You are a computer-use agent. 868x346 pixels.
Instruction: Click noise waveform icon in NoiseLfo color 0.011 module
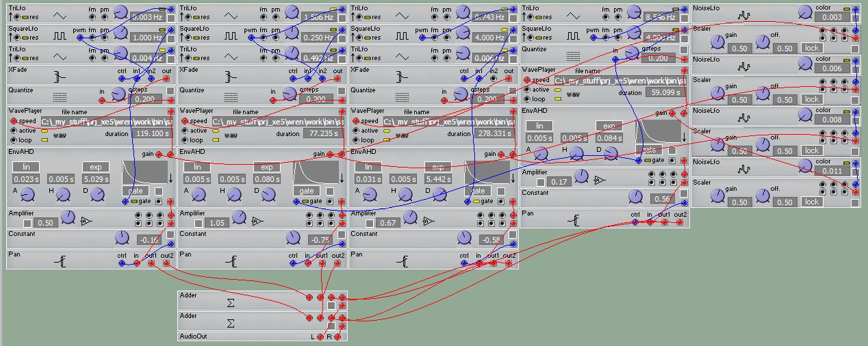(x=744, y=169)
